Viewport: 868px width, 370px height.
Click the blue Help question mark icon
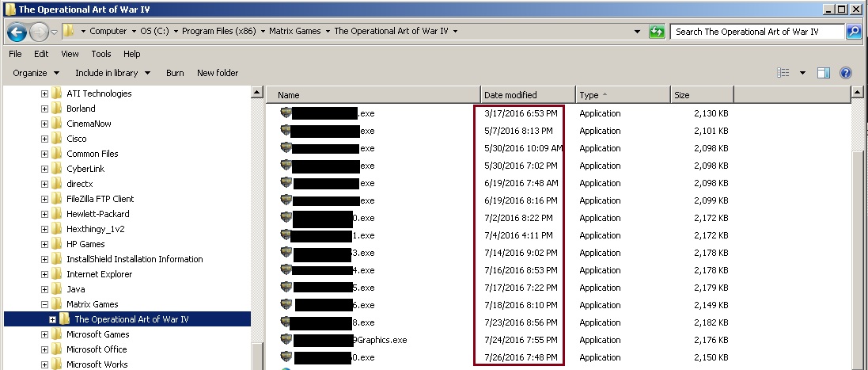point(846,73)
